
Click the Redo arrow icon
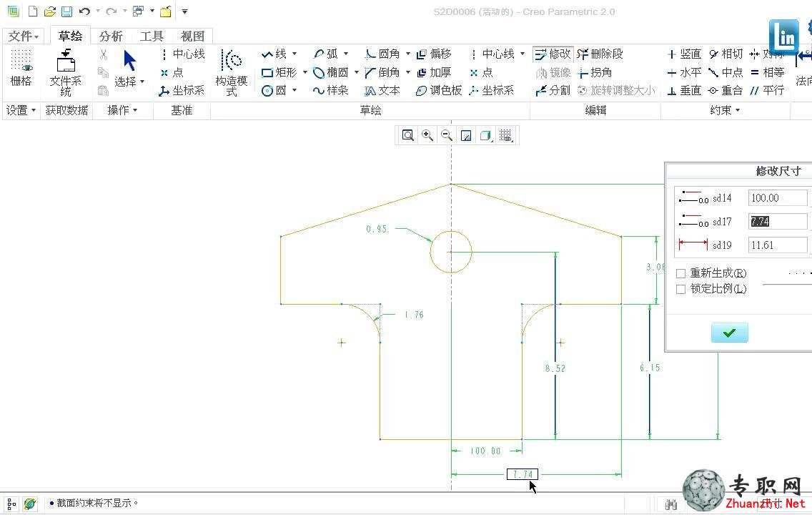(x=111, y=11)
